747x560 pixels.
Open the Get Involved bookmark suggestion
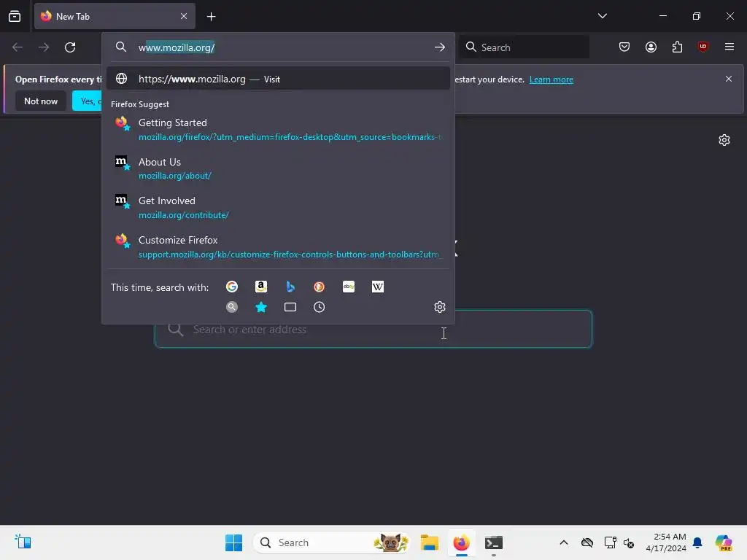coord(278,208)
